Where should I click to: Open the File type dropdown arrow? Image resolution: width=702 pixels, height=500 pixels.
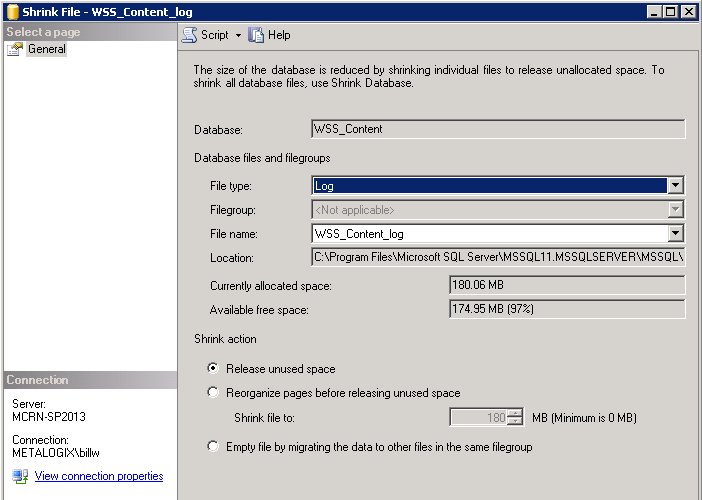click(x=675, y=185)
